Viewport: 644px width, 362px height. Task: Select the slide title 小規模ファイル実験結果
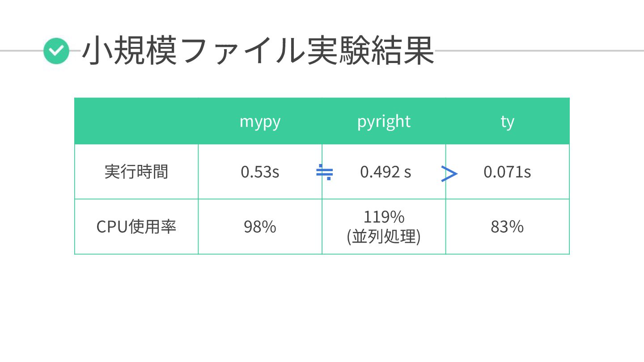(258, 51)
